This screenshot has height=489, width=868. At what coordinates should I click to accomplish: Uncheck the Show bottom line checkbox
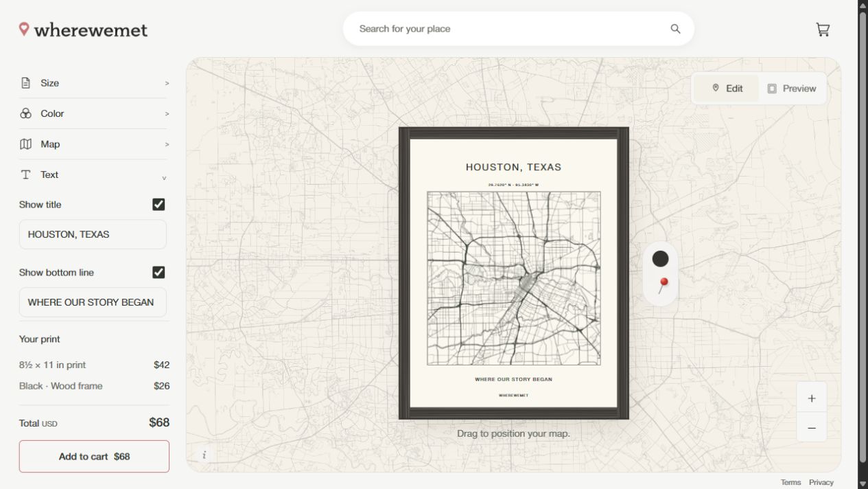pyautogui.click(x=159, y=273)
